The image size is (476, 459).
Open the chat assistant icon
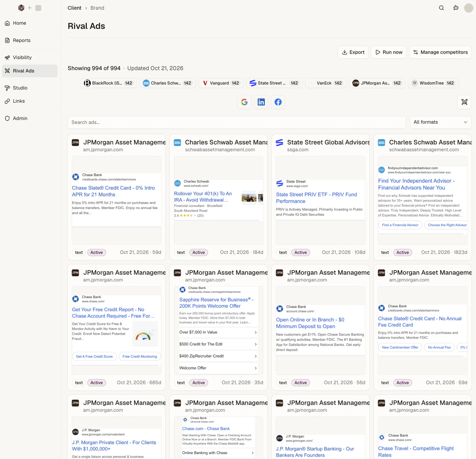456,8
